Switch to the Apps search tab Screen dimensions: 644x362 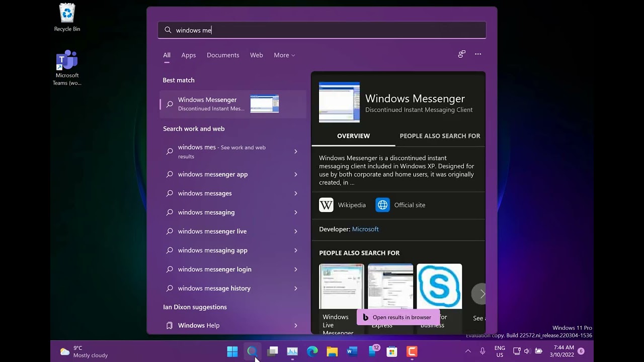(x=189, y=55)
